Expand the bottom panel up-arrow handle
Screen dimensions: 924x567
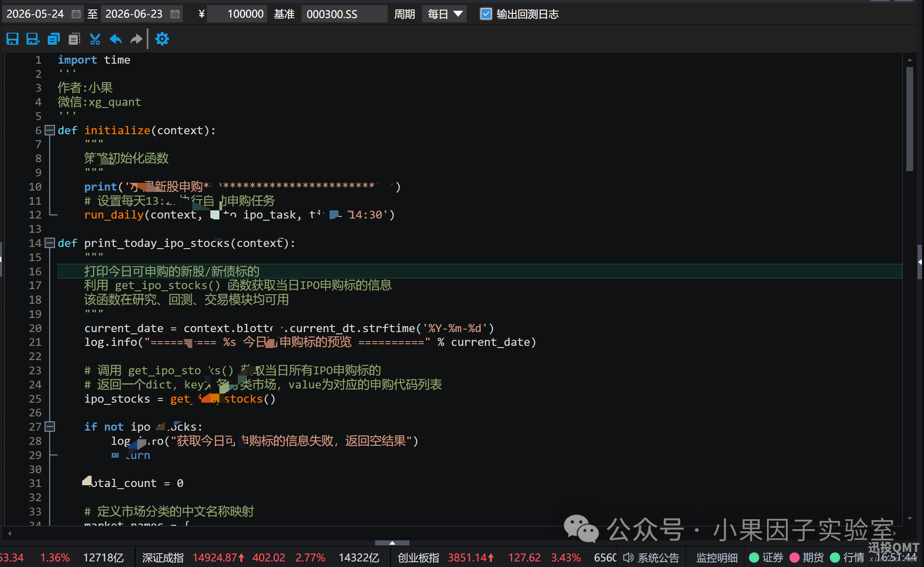[392, 543]
